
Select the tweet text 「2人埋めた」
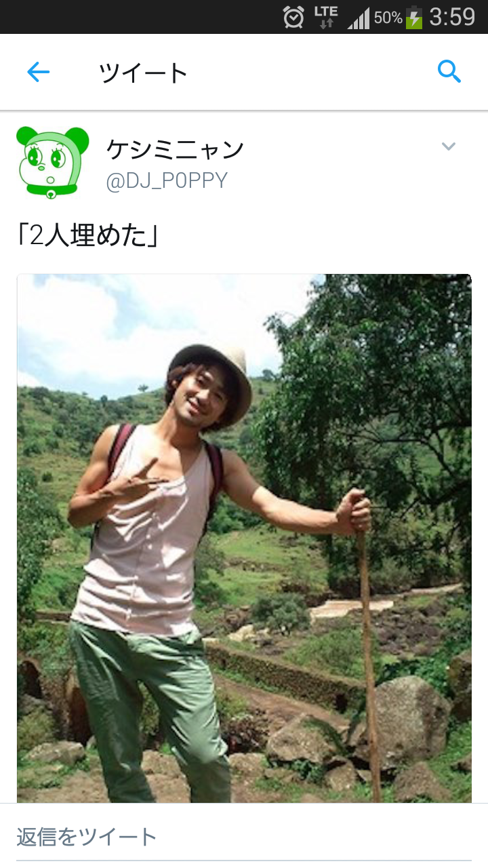(x=87, y=236)
